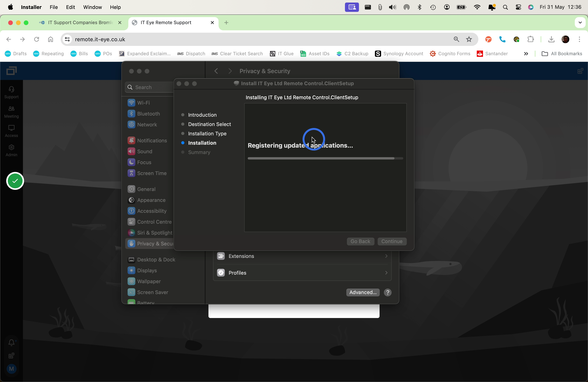Open the IT Glue bookmark
Image resolution: width=588 pixels, height=382 pixels.
[x=282, y=54]
